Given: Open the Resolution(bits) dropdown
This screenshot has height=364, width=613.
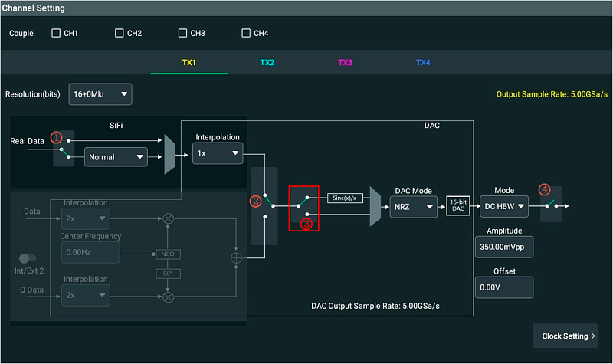Looking at the screenshot, I should (x=100, y=94).
